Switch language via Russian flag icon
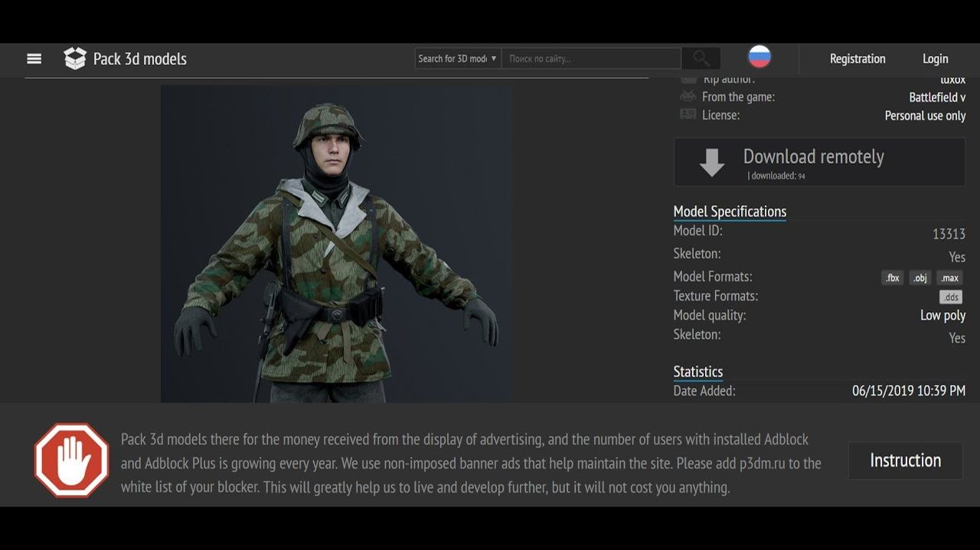Screen dimensions: 980x550 click(759, 57)
